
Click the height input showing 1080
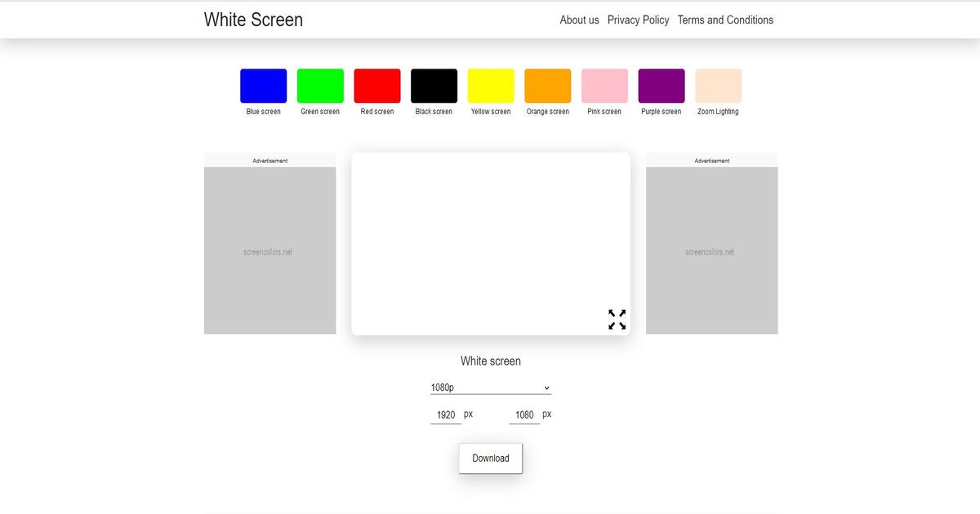click(x=523, y=414)
